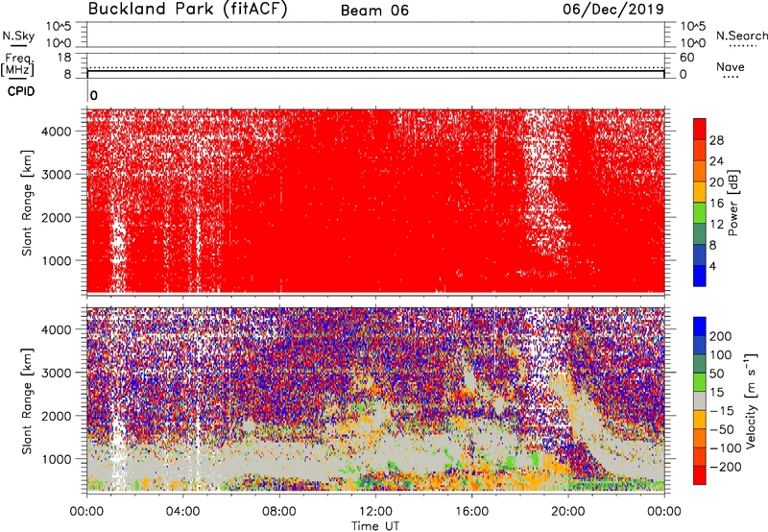Click the green 12–16 dB power colorbar segment
This screenshot has height=532, width=768.
[700, 213]
